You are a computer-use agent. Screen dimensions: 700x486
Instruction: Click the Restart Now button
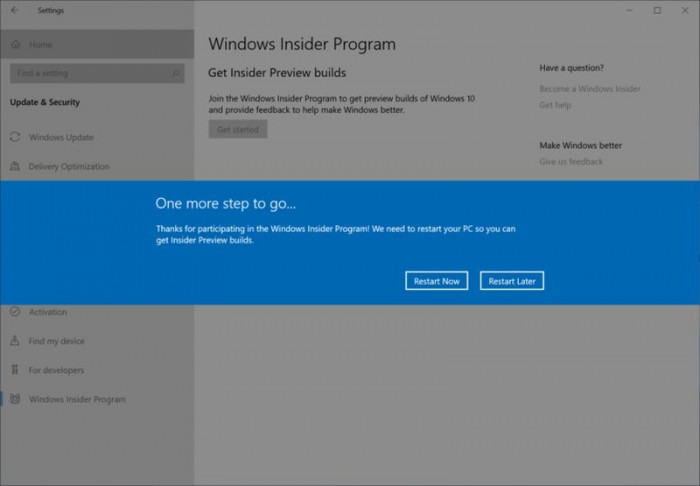437,281
